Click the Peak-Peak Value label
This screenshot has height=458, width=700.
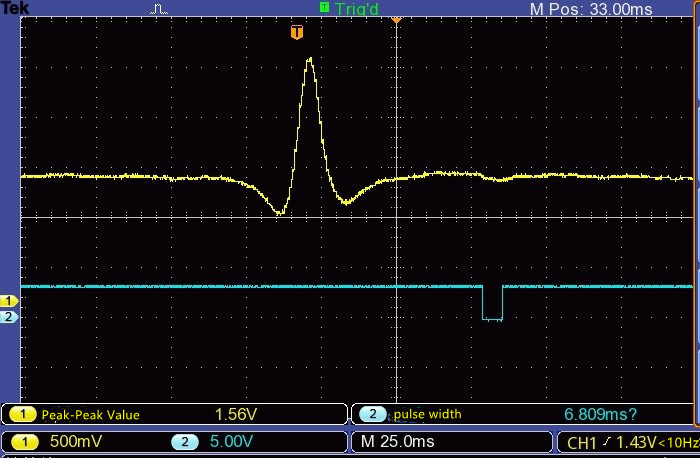click(x=91, y=415)
